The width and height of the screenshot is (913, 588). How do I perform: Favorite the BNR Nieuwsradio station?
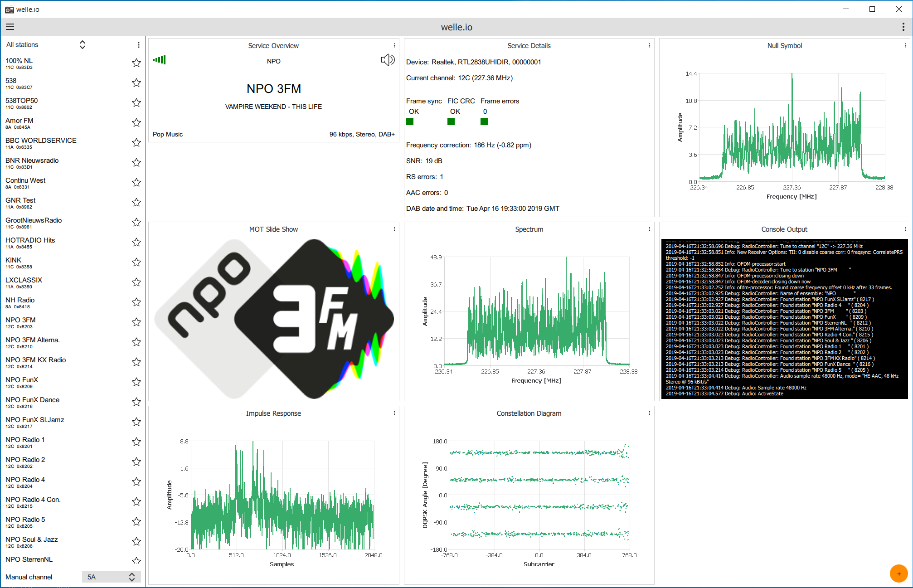[136, 163]
